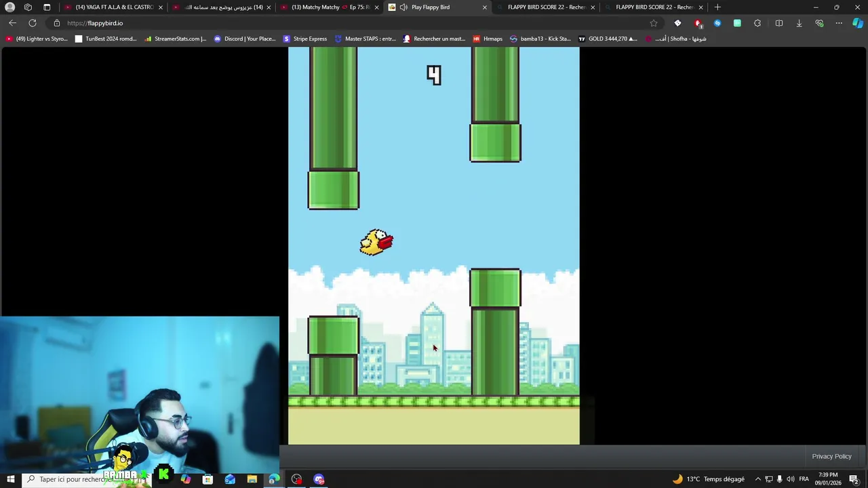Open File Explorer from taskbar
868x488 pixels.
click(x=252, y=479)
